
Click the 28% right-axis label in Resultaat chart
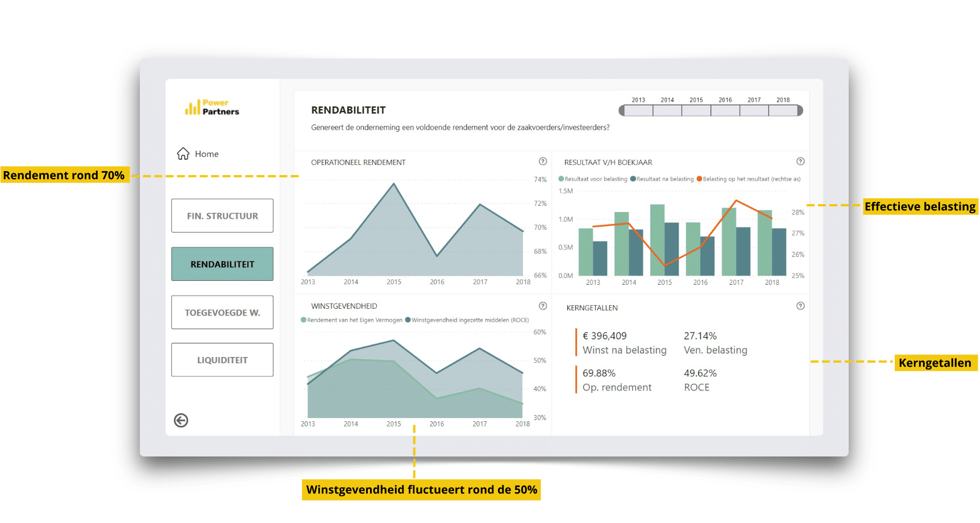click(798, 213)
